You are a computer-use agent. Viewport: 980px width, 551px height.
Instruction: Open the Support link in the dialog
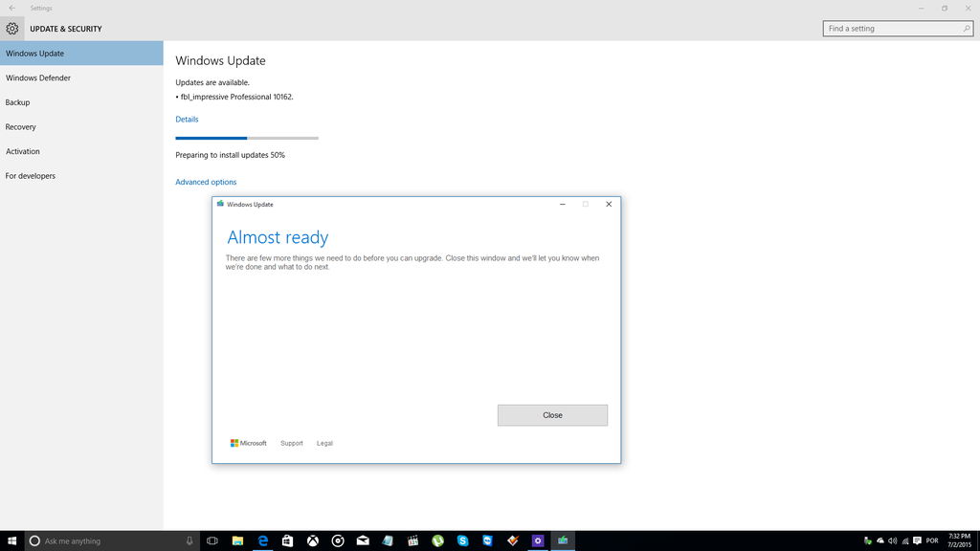pos(291,443)
